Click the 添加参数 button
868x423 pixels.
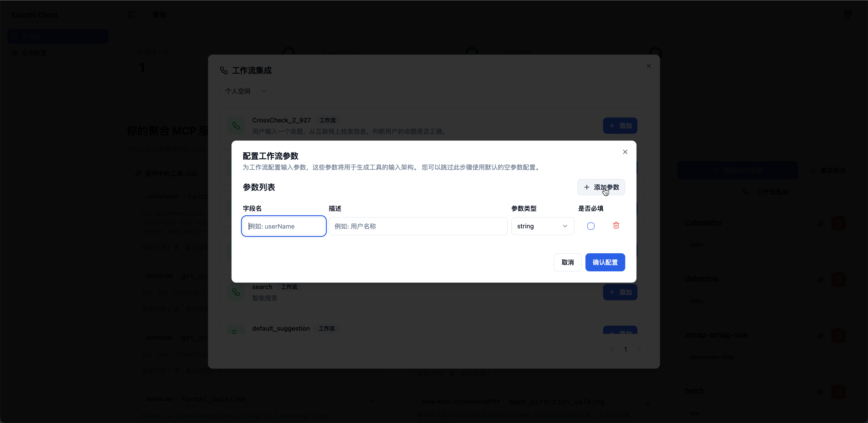tap(601, 187)
